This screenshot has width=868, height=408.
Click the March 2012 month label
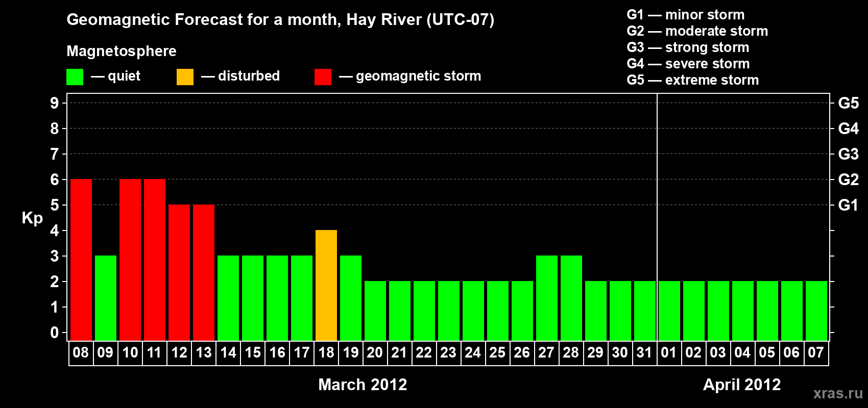363,385
